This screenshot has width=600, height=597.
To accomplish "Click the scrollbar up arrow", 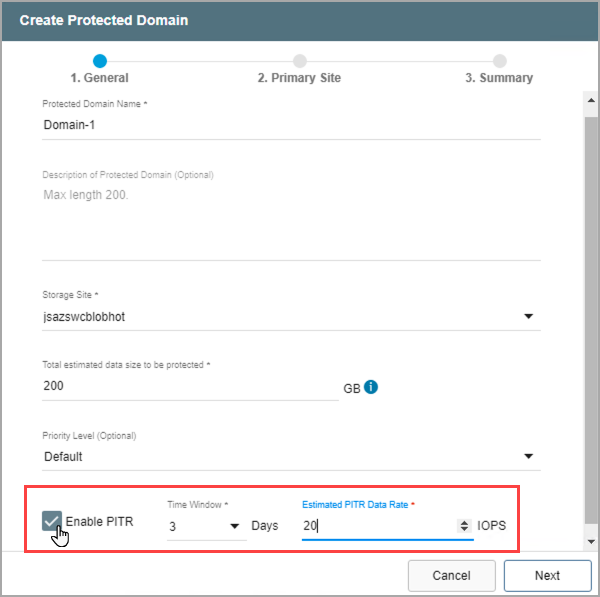I will click(590, 100).
